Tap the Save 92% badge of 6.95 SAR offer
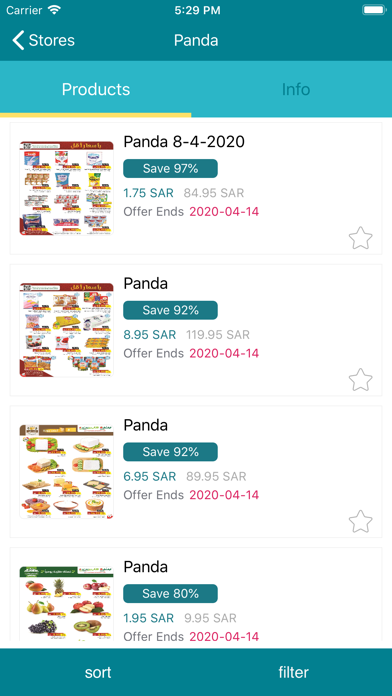 pyautogui.click(x=170, y=452)
